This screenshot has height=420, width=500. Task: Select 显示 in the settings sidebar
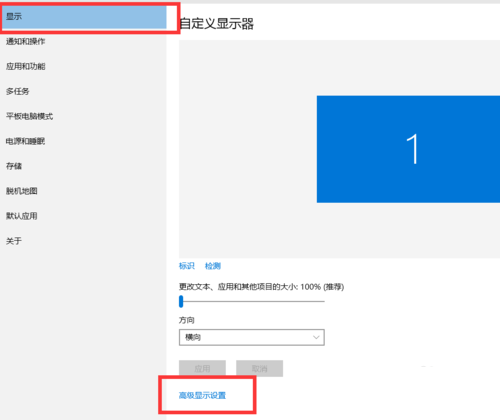tap(83, 16)
